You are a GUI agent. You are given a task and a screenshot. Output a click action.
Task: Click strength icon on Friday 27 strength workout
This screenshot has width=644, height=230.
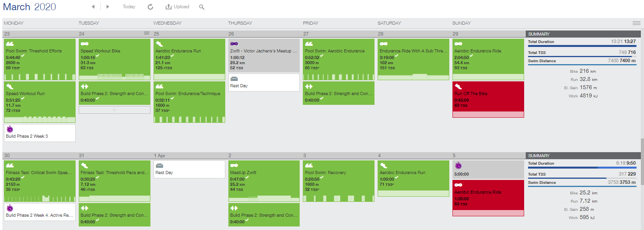(309, 86)
